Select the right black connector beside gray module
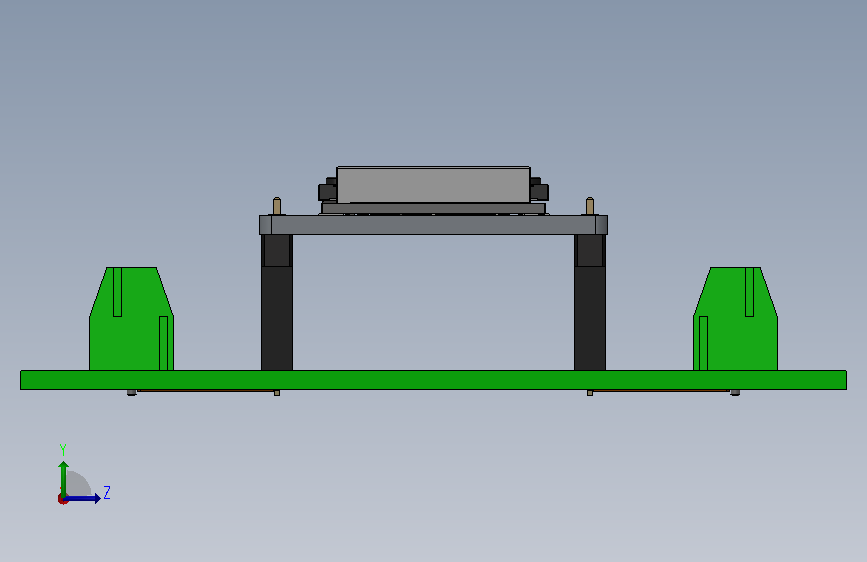Image resolution: width=867 pixels, height=562 pixels. pos(540,190)
